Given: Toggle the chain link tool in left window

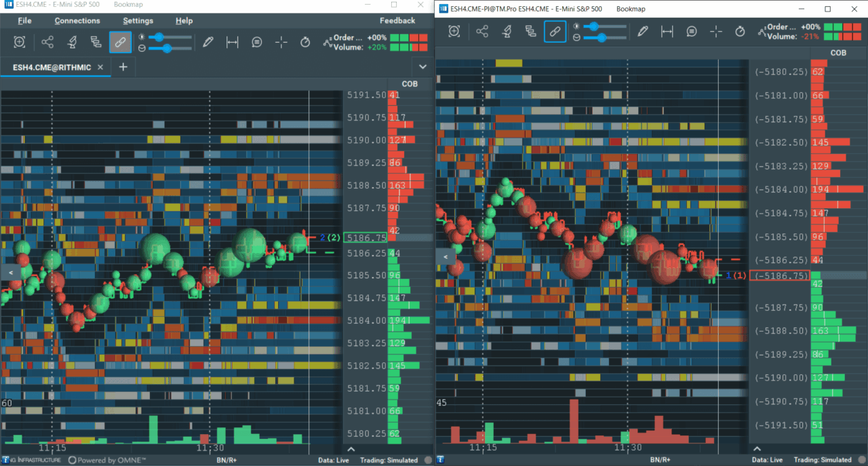Looking at the screenshot, I should point(120,41).
